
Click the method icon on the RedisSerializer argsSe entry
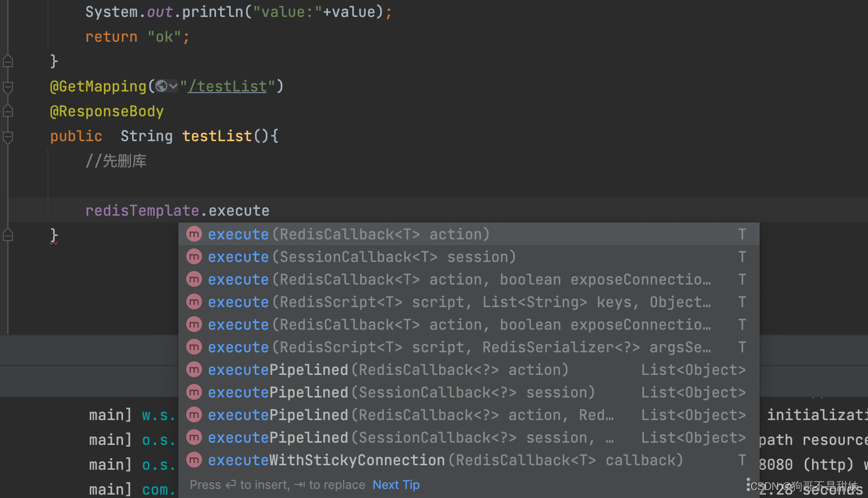(194, 347)
